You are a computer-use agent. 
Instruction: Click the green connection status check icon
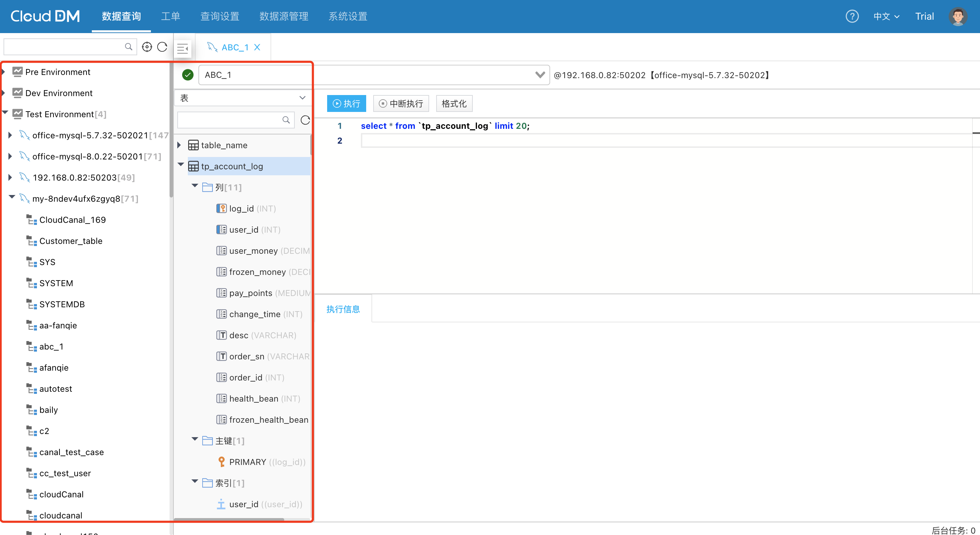[187, 75]
